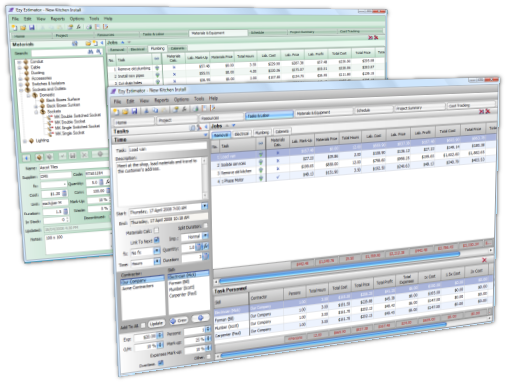Screen dimensions: 505x382
Task: Click the Save disk icon in front window toolbar
Action: coord(134,111)
